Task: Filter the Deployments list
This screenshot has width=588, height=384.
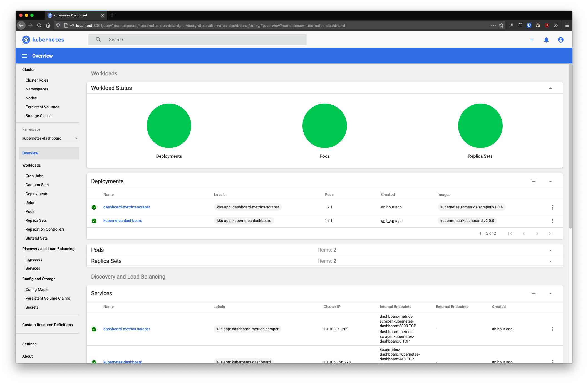Action: [x=534, y=181]
